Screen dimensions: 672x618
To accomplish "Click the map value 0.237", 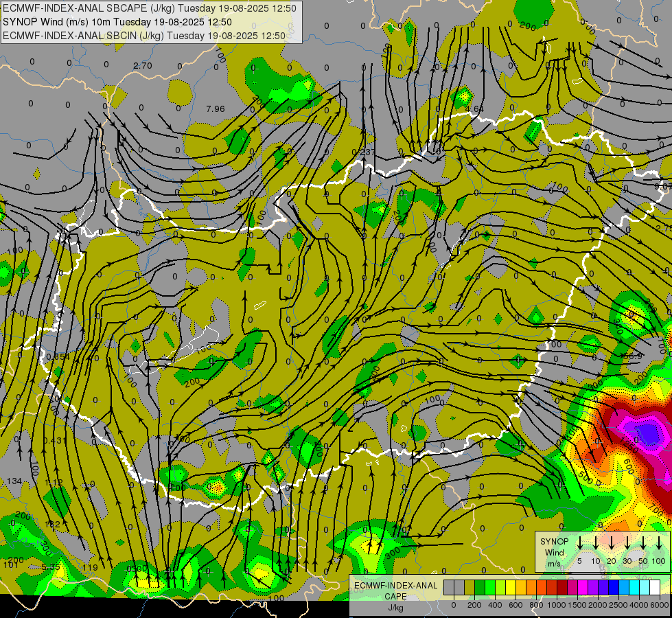I will coord(363,152).
